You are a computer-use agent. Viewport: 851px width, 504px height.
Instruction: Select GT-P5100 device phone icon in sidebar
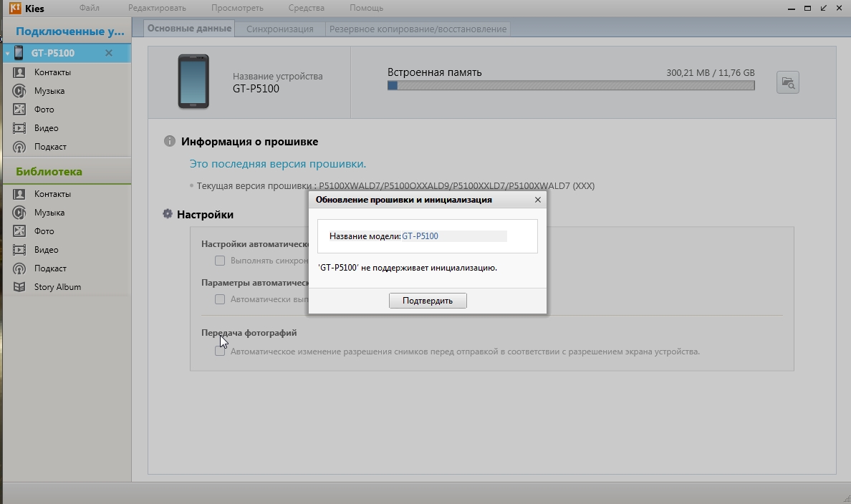point(19,53)
